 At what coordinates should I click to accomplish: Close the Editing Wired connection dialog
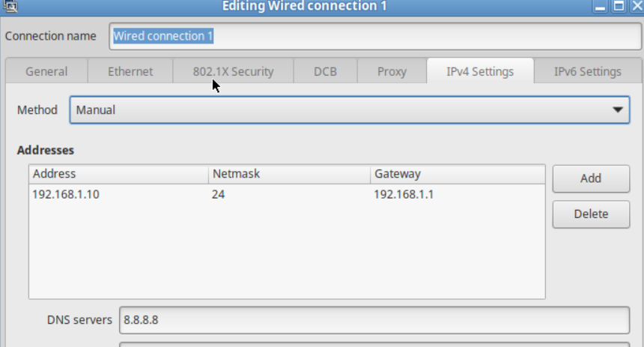636,6
